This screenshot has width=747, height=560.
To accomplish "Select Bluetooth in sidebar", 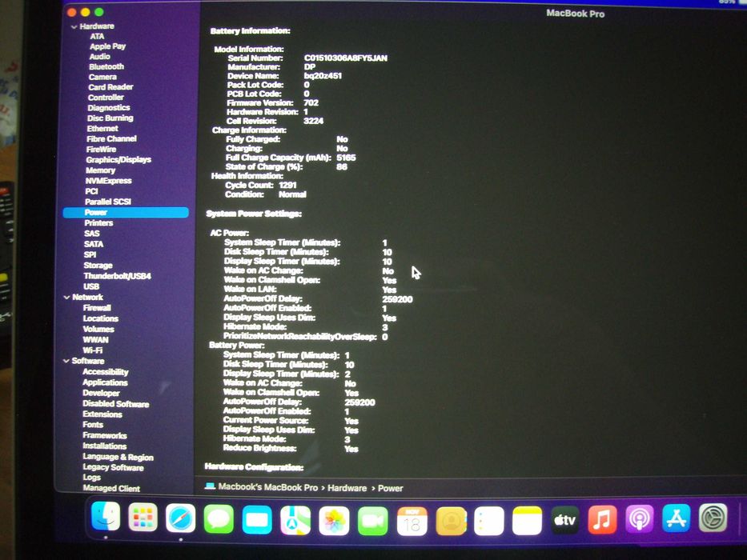I will (106, 66).
